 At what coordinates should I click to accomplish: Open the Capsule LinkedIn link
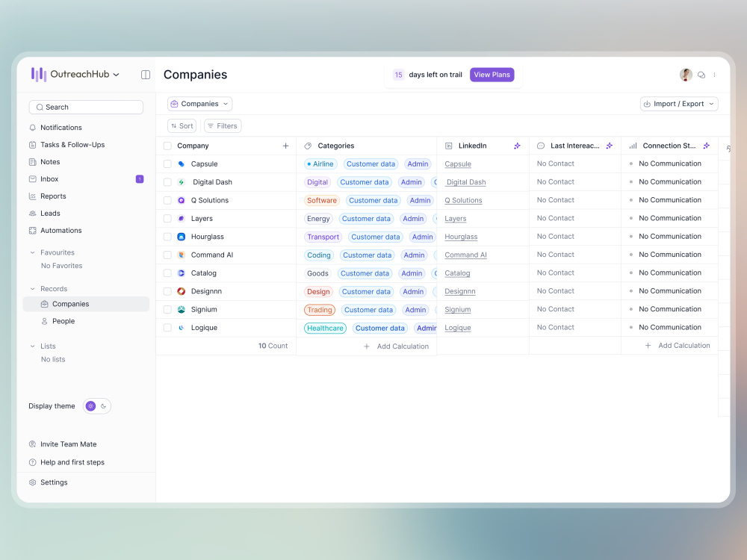pyautogui.click(x=458, y=164)
